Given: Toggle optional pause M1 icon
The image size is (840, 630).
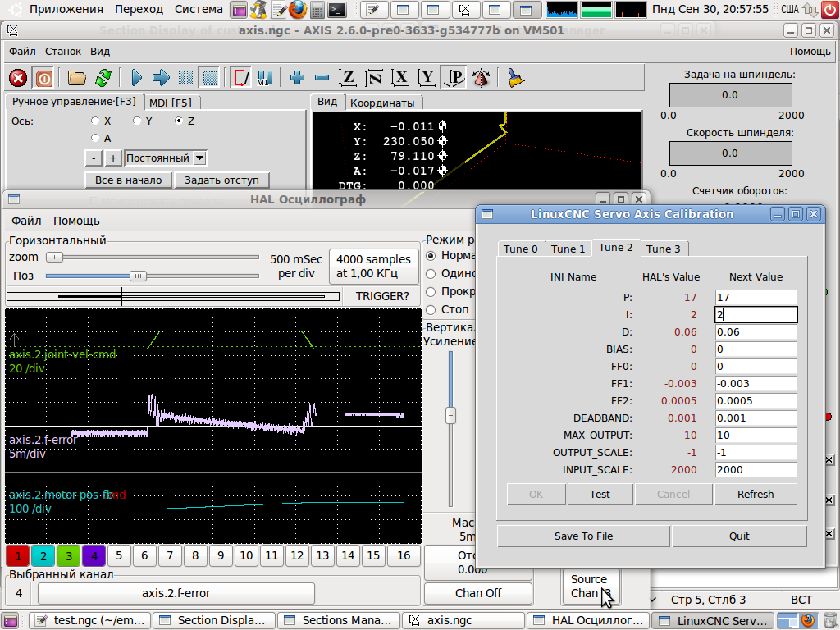Looking at the screenshot, I should [265, 78].
